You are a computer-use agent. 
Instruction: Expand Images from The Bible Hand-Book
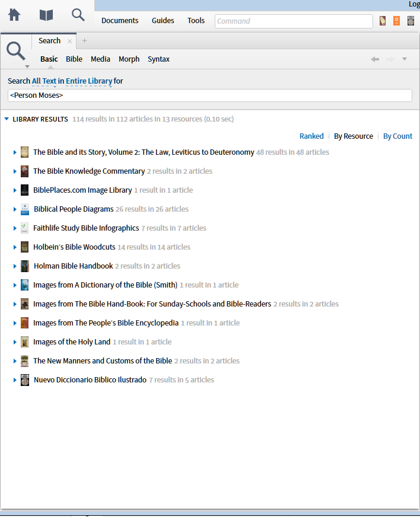click(15, 304)
